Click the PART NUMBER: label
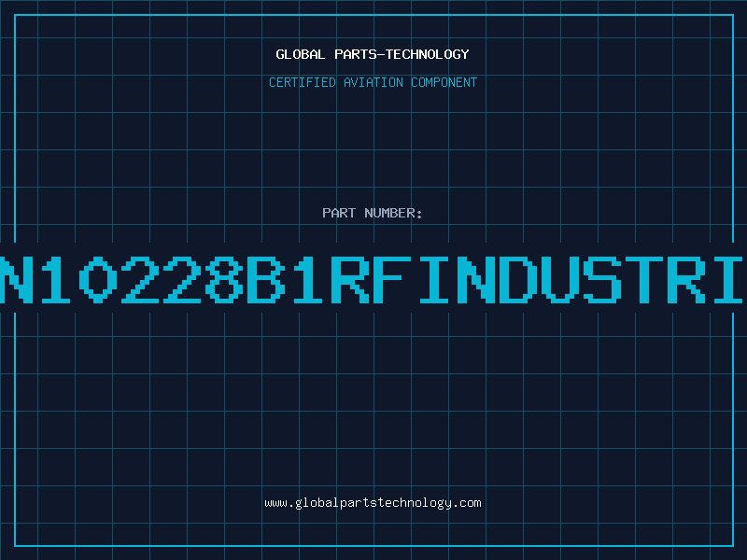Image resolution: width=747 pixels, height=560 pixels. pos(373,213)
